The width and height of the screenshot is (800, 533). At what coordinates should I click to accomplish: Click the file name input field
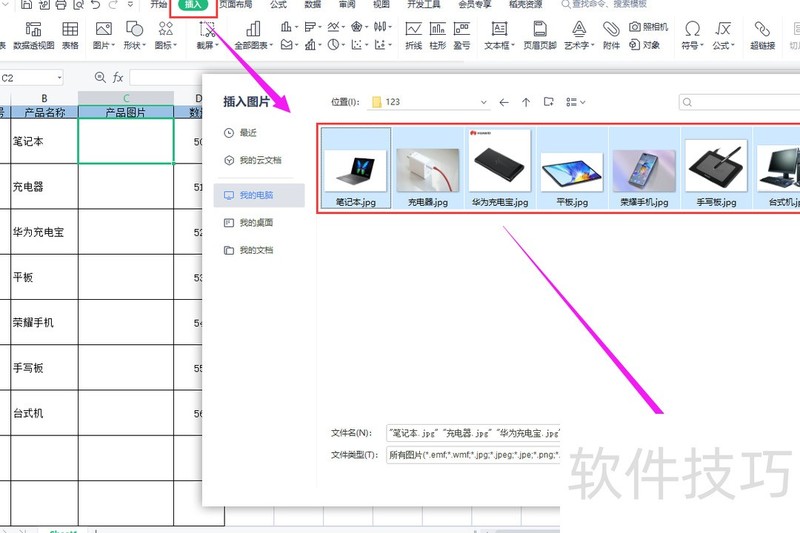click(x=472, y=433)
